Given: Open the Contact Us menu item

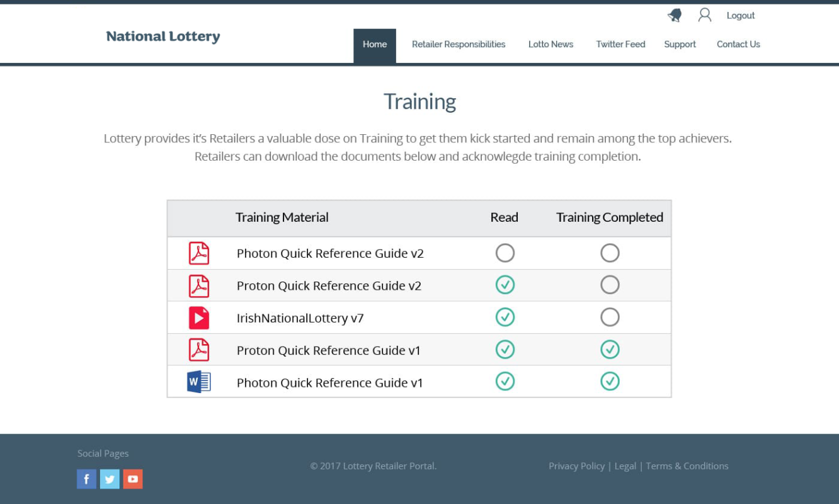Looking at the screenshot, I should click(738, 45).
